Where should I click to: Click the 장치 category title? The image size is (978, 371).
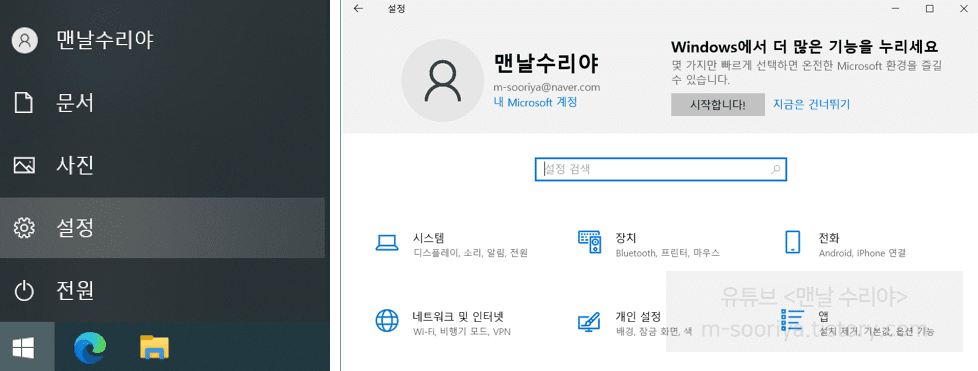(626, 238)
